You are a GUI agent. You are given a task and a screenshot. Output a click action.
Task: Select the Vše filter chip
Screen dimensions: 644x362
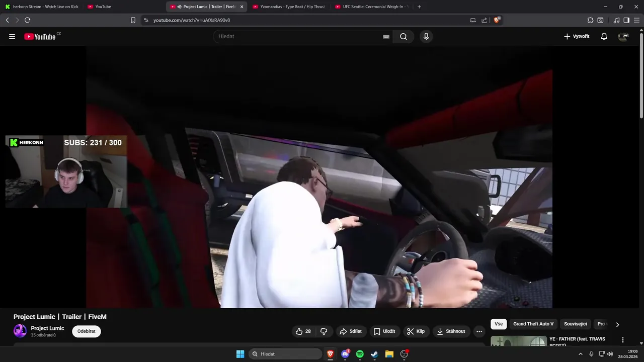pos(499,324)
